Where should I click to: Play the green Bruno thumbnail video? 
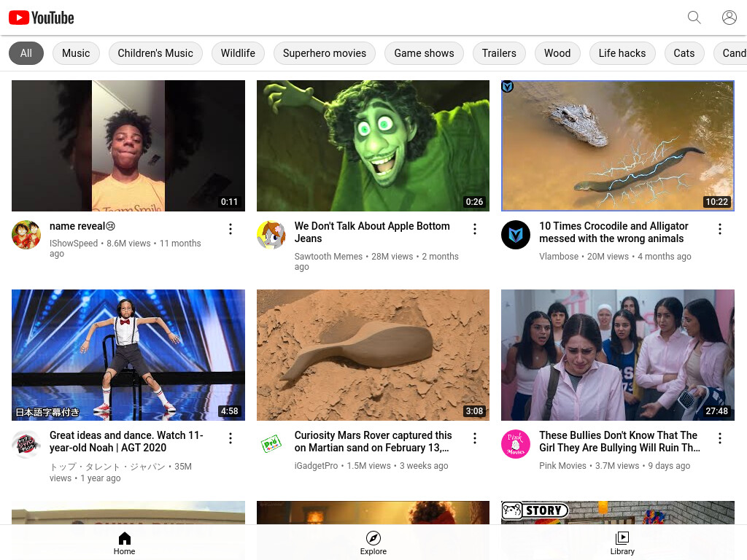373,146
